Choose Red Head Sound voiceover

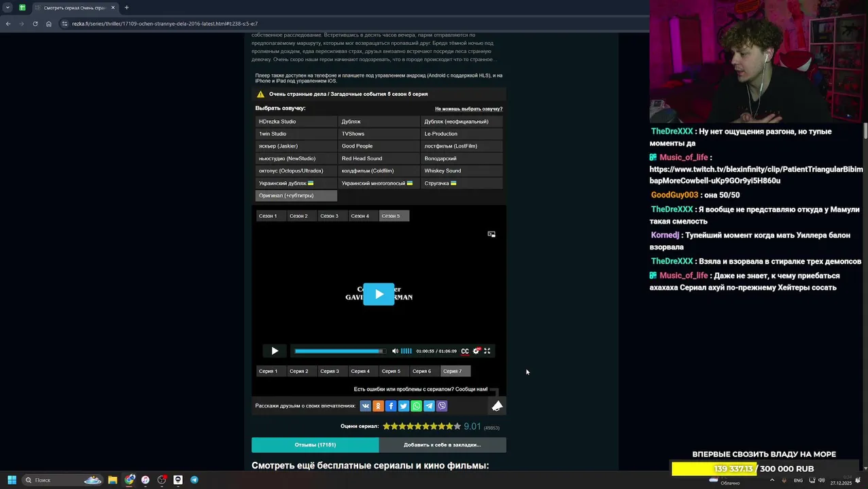click(379, 158)
